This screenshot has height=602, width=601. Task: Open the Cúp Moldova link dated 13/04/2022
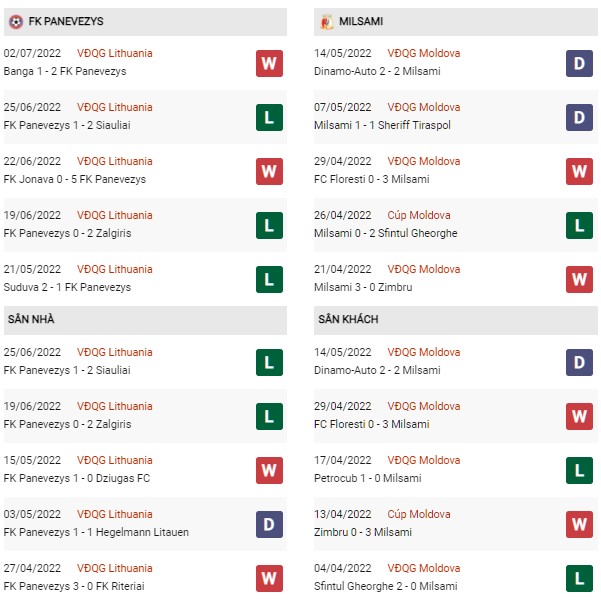point(419,514)
